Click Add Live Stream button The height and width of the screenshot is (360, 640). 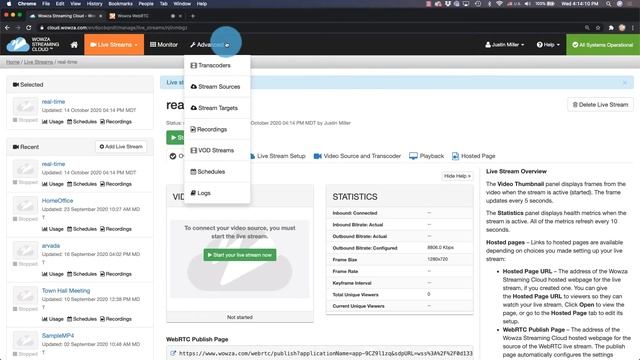(x=121, y=147)
